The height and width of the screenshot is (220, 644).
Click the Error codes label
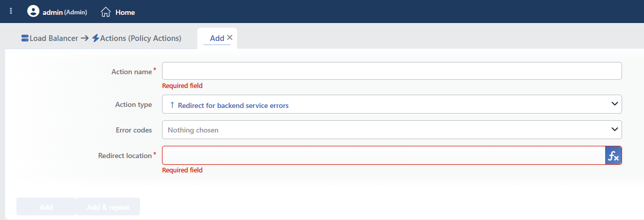(x=134, y=130)
